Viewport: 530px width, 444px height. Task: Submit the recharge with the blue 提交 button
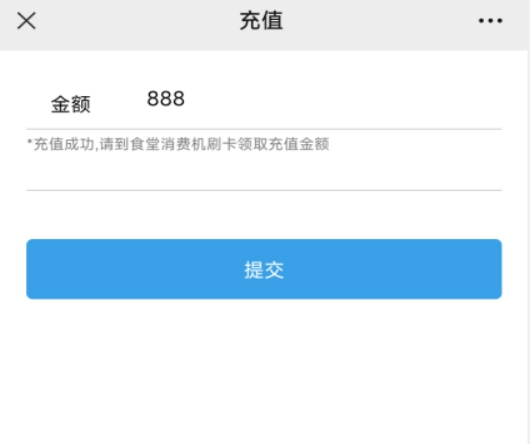(264, 269)
